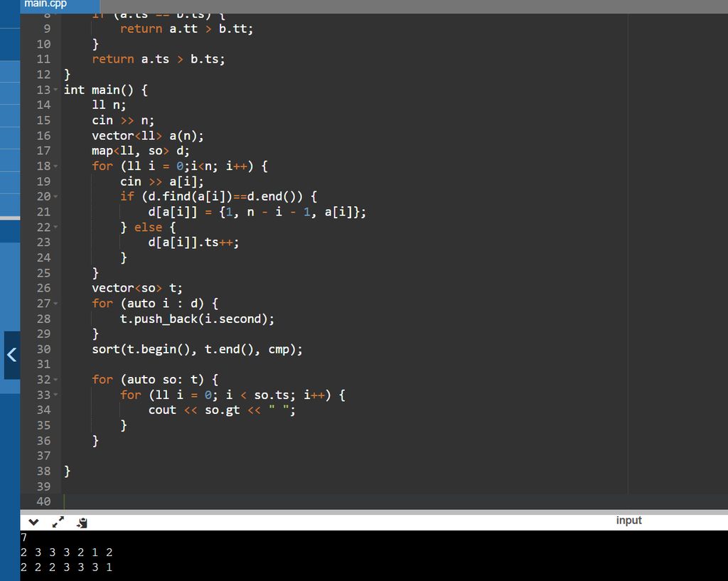Click line number 38 in the gutter
Screen dimensions: 728x581
(x=43, y=471)
